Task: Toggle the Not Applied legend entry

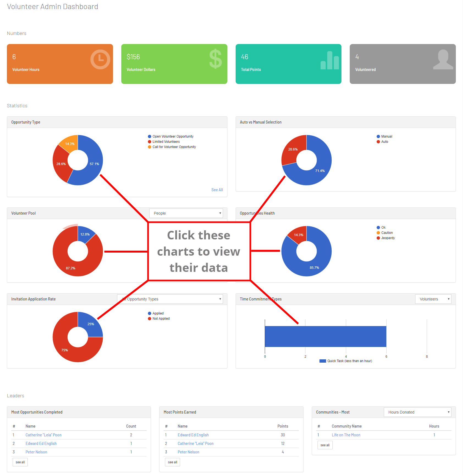Action: point(161,319)
